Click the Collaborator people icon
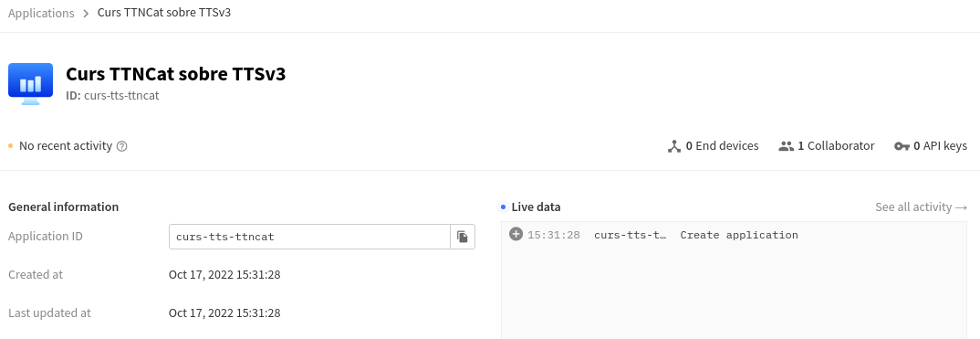This screenshot has height=339, width=980. pos(786,146)
